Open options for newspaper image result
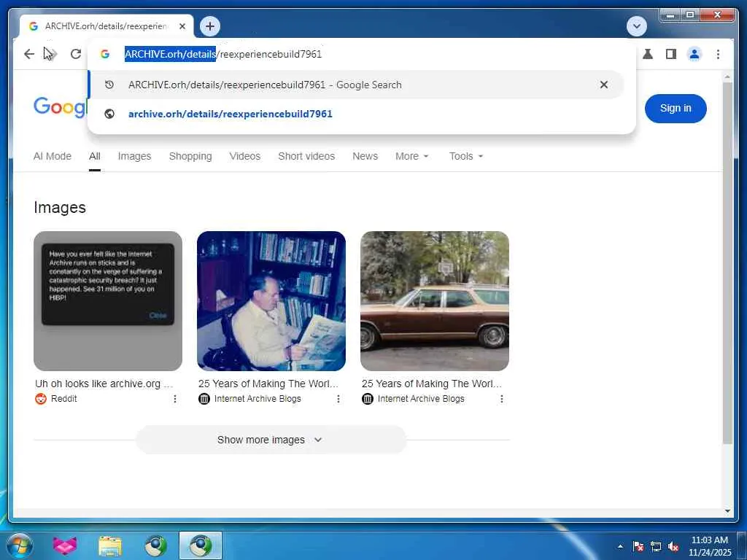This screenshot has height=560, width=747. coord(338,399)
